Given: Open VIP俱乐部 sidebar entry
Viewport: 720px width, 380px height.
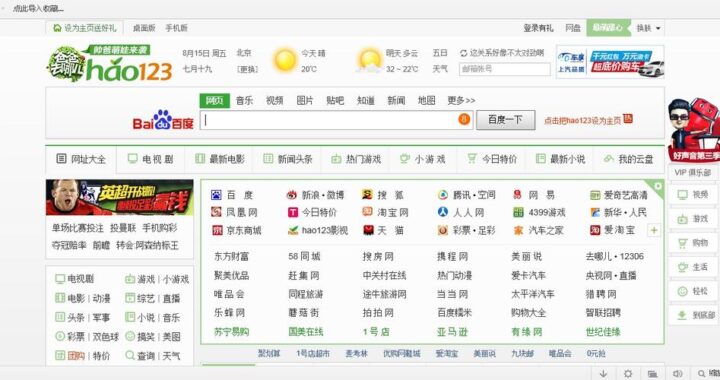Looking at the screenshot, I should click(693, 173).
